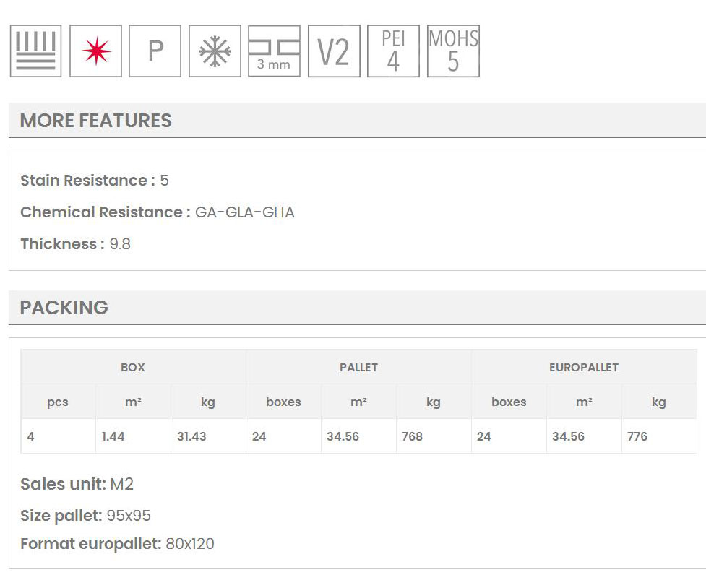Click the floor tile lines icon
Screen dimensions: 706x588
(35, 51)
